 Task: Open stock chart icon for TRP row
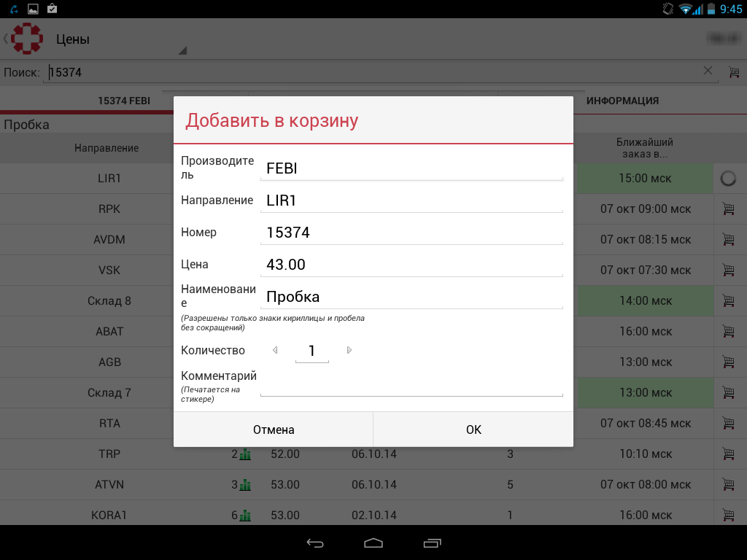coord(245,454)
